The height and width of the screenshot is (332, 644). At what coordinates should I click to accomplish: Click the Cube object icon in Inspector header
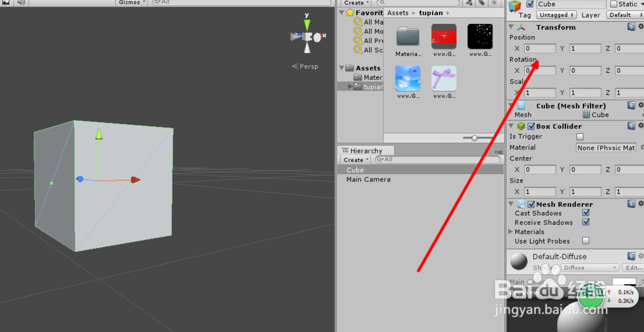tap(515, 7)
